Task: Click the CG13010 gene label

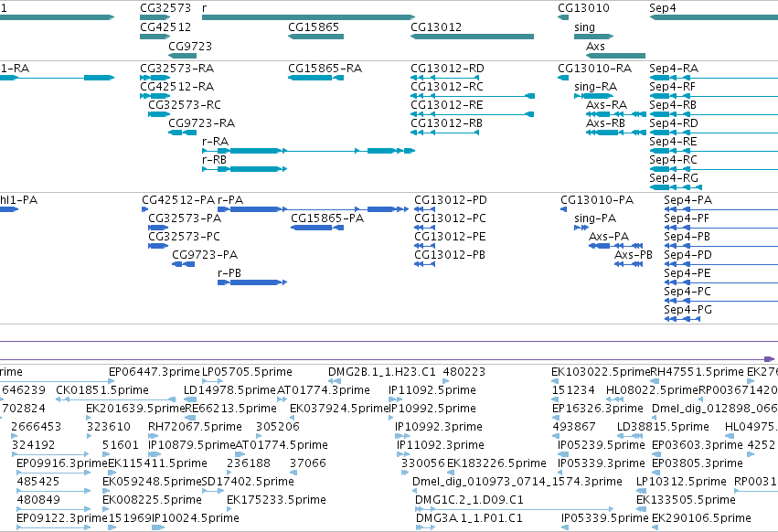Action: coord(583,8)
